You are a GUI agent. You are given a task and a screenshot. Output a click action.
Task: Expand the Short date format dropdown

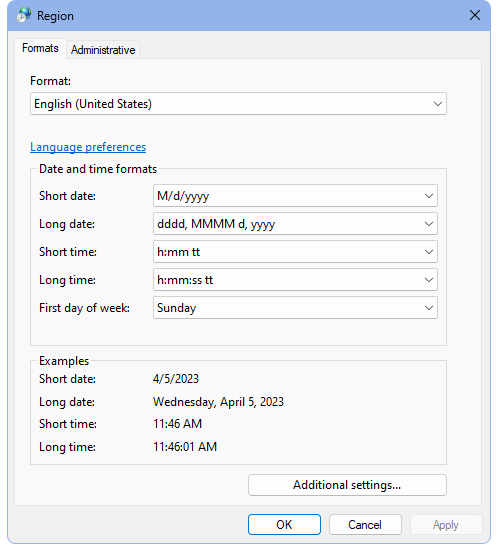(295, 196)
